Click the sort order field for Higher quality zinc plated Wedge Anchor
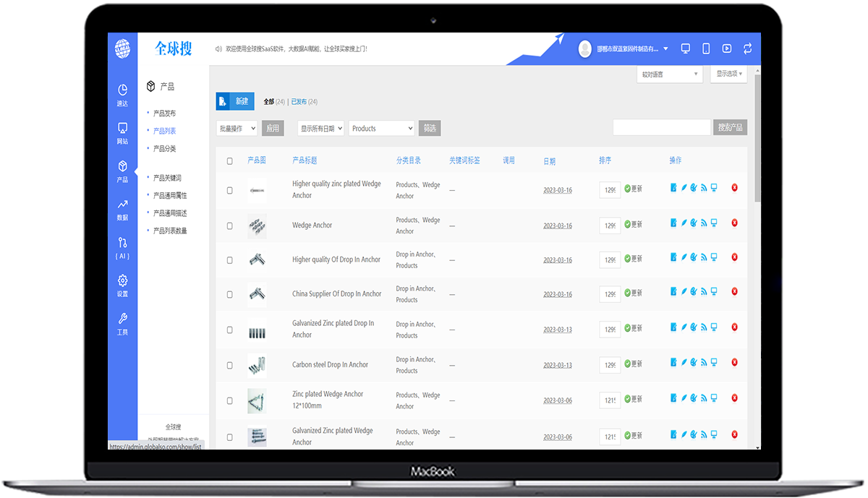Screen dimensions: 868x498 tap(610, 189)
